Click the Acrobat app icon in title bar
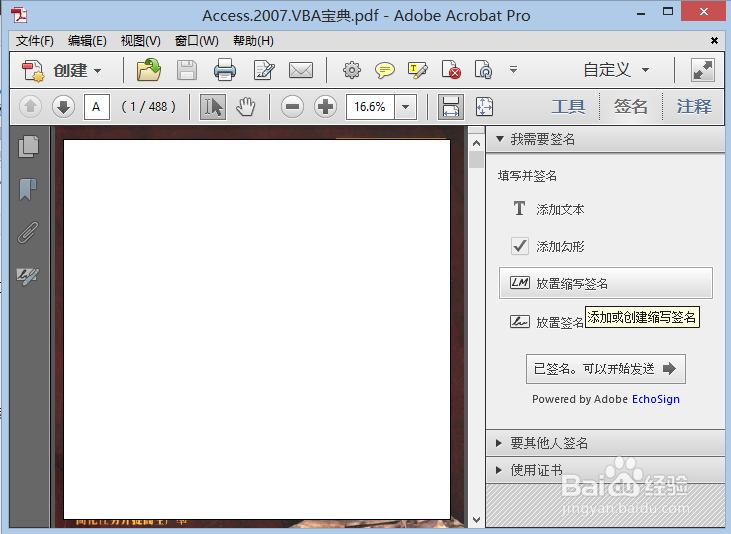Image resolution: width=731 pixels, height=534 pixels. point(19,15)
